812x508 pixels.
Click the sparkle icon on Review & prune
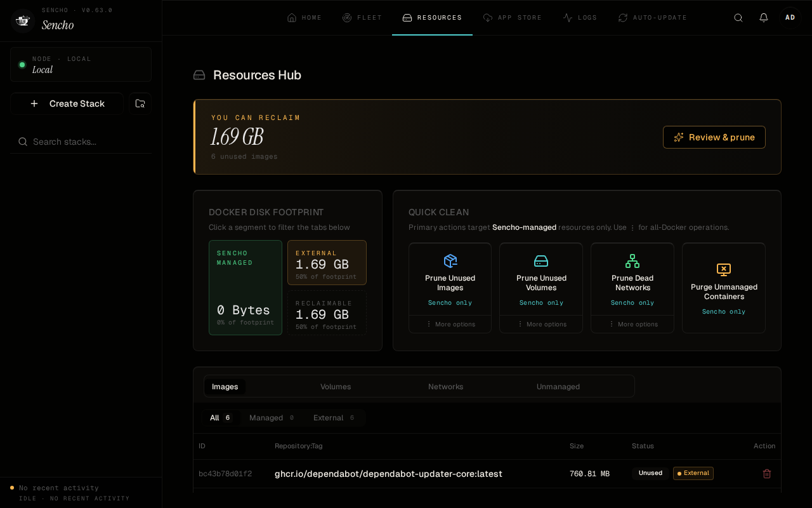679,137
